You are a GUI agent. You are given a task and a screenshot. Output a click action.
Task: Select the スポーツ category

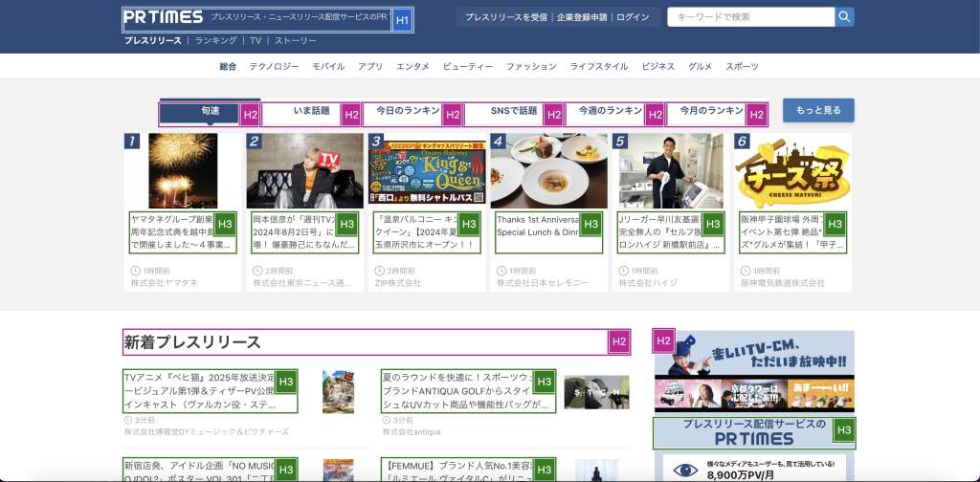(742, 66)
